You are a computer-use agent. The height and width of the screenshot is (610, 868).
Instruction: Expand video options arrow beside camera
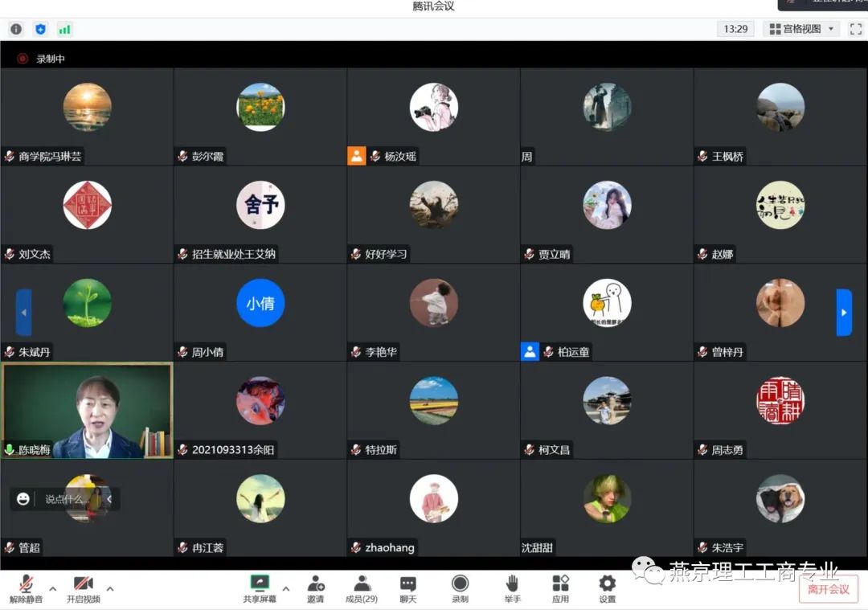110,588
